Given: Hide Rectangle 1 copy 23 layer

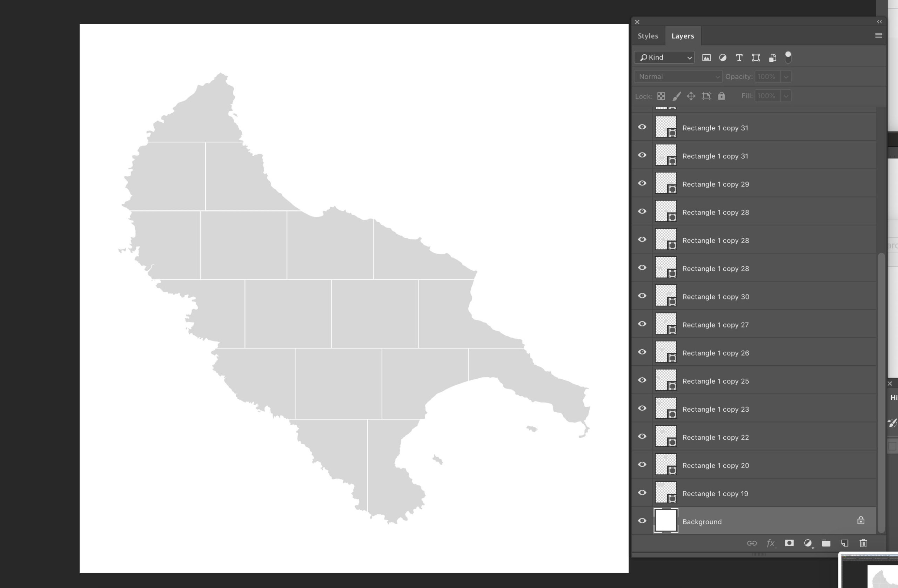Looking at the screenshot, I should coord(642,408).
